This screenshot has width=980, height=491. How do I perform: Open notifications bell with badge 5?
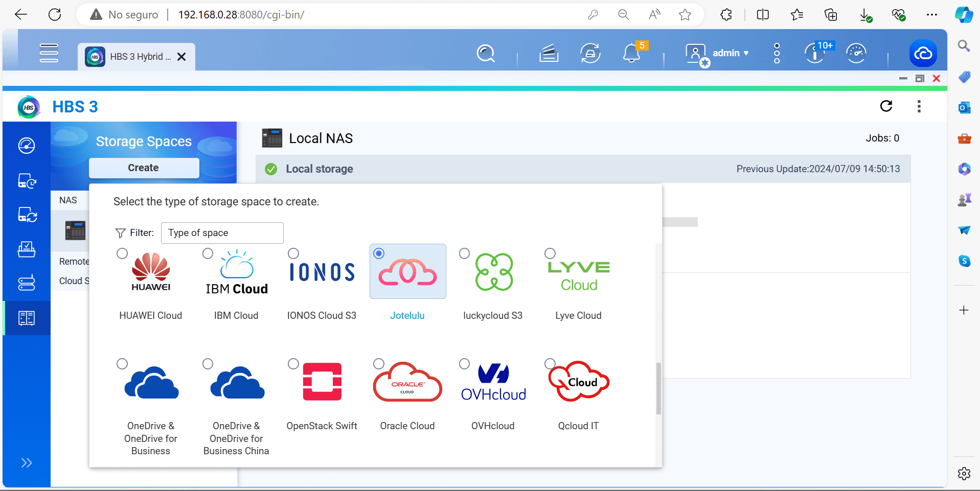(632, 53)
